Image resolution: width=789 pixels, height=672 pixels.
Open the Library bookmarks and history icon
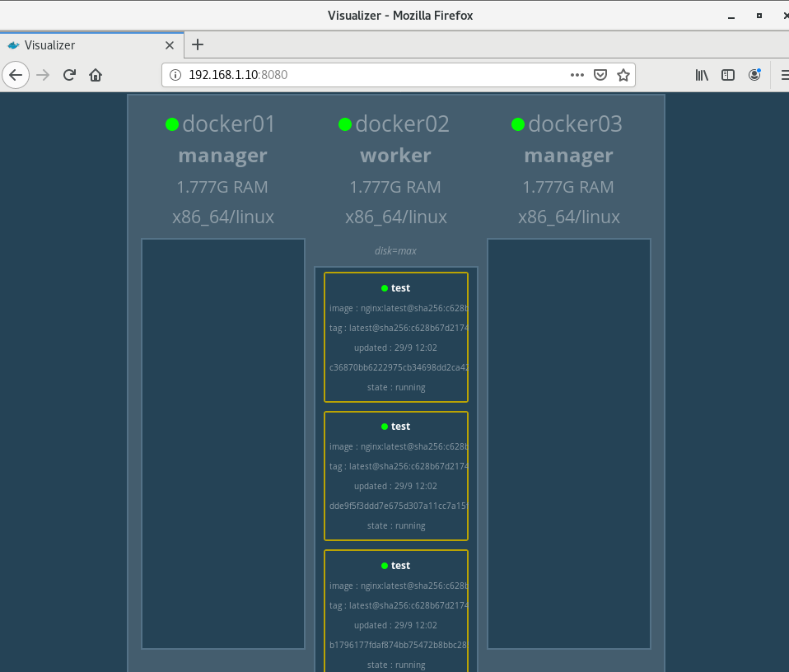coord(702,75)
